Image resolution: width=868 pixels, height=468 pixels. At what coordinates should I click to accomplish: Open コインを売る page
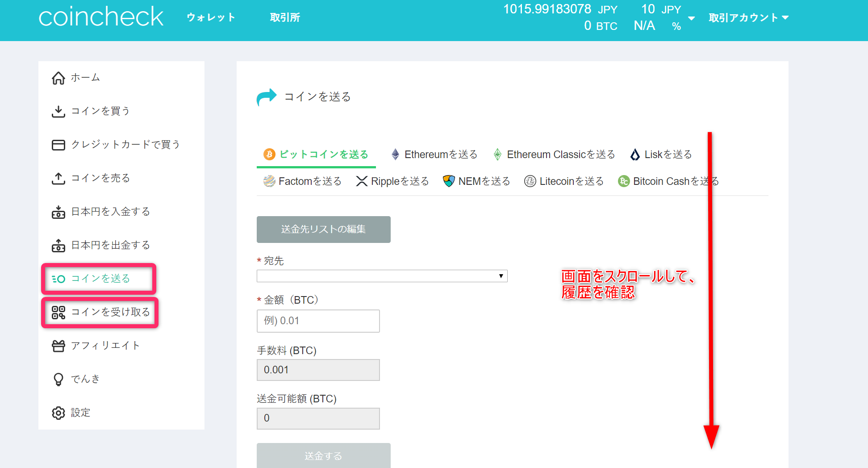(100, 178)
